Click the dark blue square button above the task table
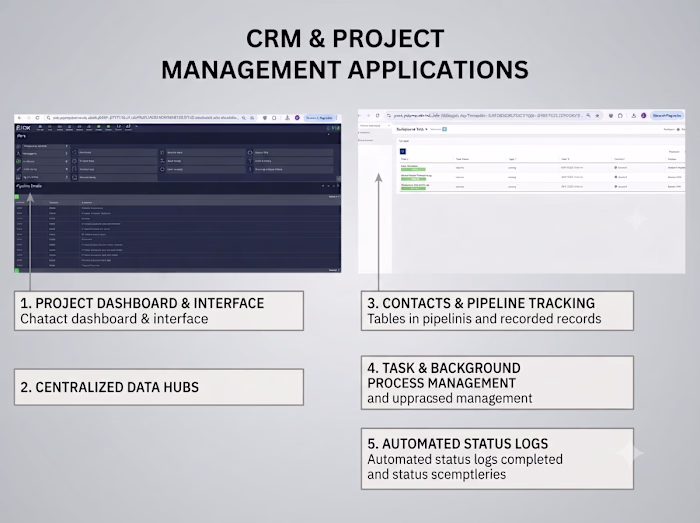 tap(403, 151)
